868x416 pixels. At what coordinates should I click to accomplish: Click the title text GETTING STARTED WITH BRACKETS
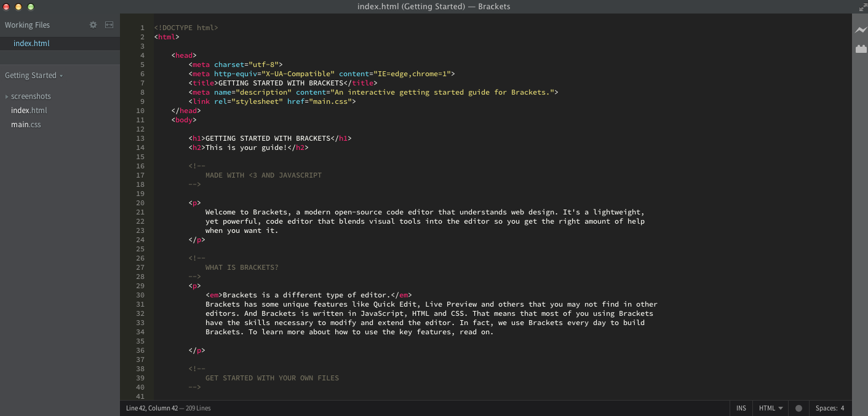click(x=281, y=83)
